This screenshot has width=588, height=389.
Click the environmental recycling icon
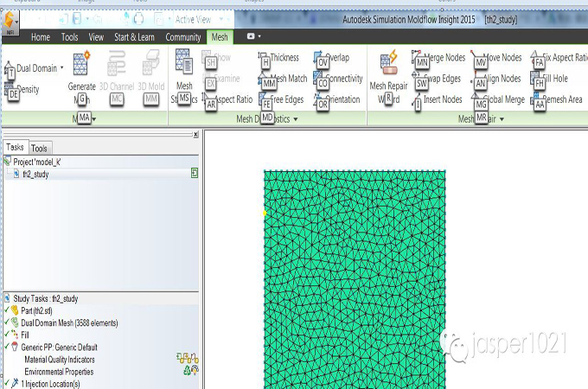pos(187,371)
